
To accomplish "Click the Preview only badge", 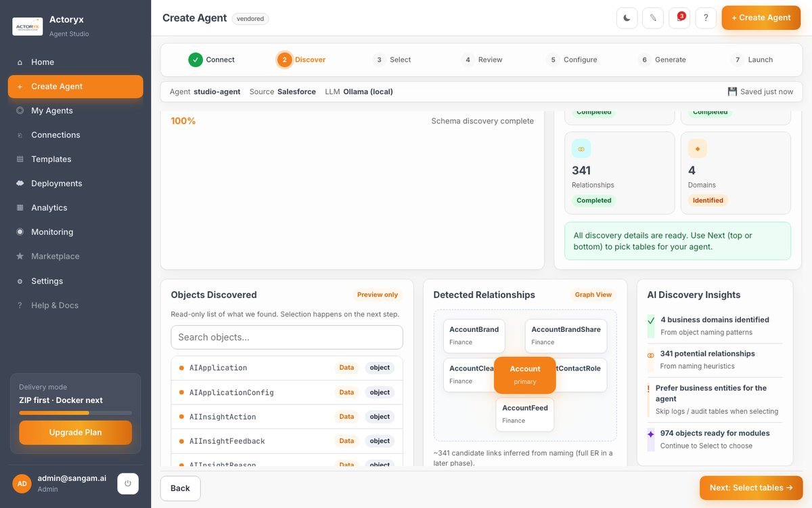I will click(x=378, y=295).
